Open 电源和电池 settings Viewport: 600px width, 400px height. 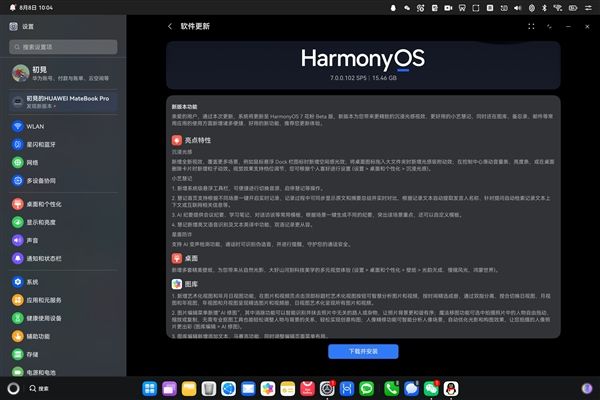[x=63, y=372]
